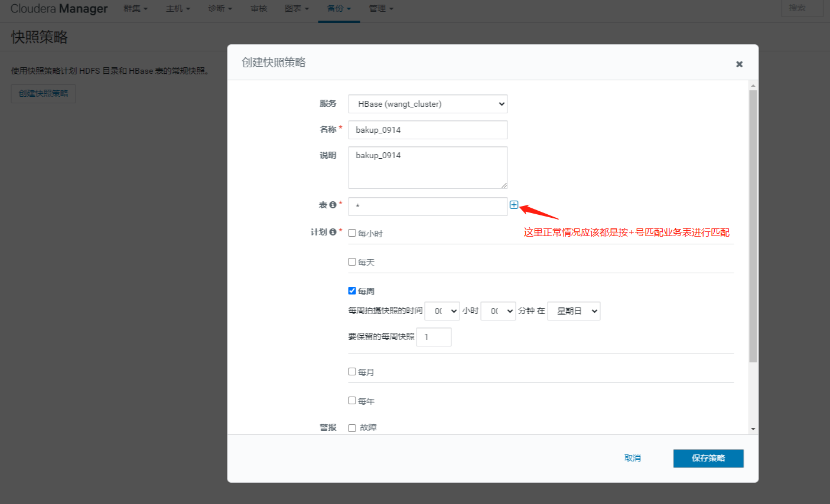This screenshot has width=830, height=504.
Task: Click the 搜索 box in the top bar
Action: (x=802, y=8)
